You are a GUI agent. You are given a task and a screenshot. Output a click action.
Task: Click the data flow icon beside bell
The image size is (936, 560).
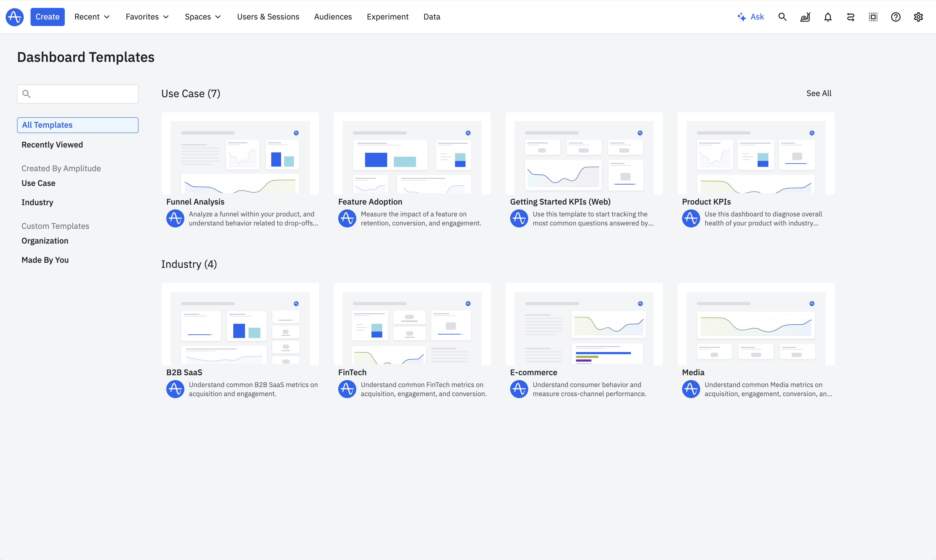tap(850, 17)
